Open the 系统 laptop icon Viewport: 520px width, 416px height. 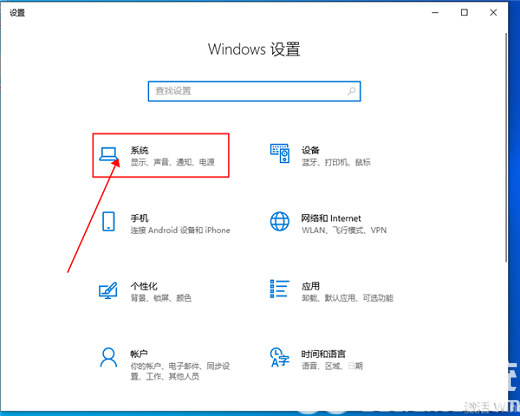[108, 154]
